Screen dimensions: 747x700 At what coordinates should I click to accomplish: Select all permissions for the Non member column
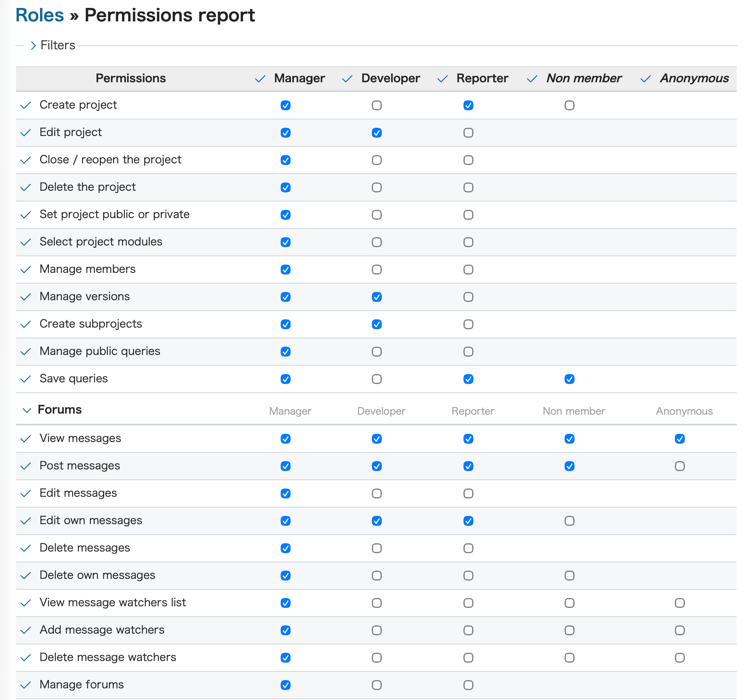coord(531,78)
